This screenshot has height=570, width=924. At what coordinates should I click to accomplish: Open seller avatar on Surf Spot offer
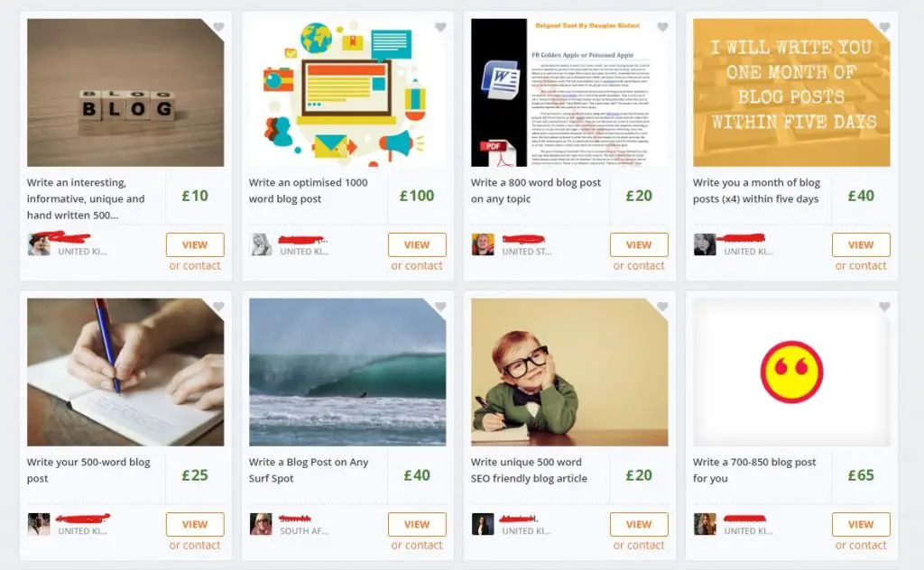click(261, 524)
